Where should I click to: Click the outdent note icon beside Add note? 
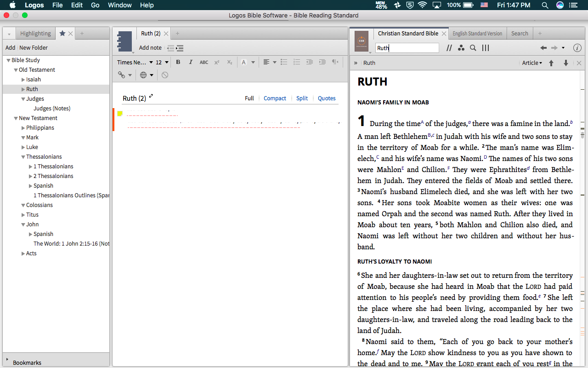171,48
